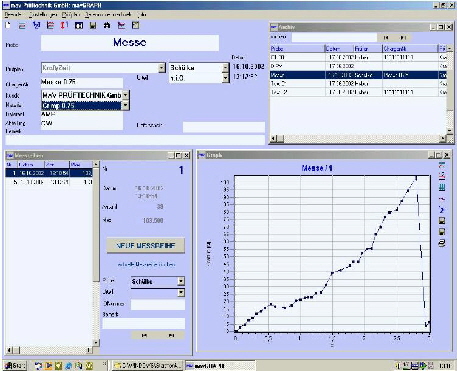Click the Probe column header in Archiv
The height and width of the screenshot is (371, 457).
tap(297, 49)
